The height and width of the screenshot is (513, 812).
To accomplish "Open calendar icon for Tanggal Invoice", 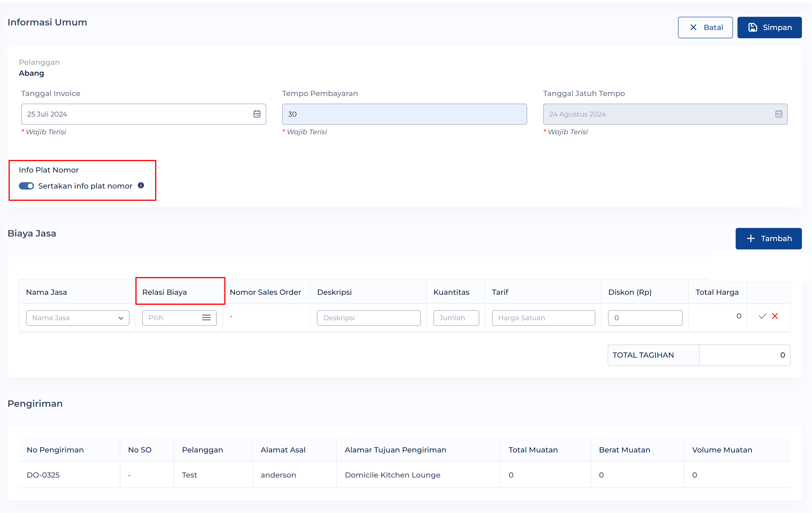I will coord(257,114).
